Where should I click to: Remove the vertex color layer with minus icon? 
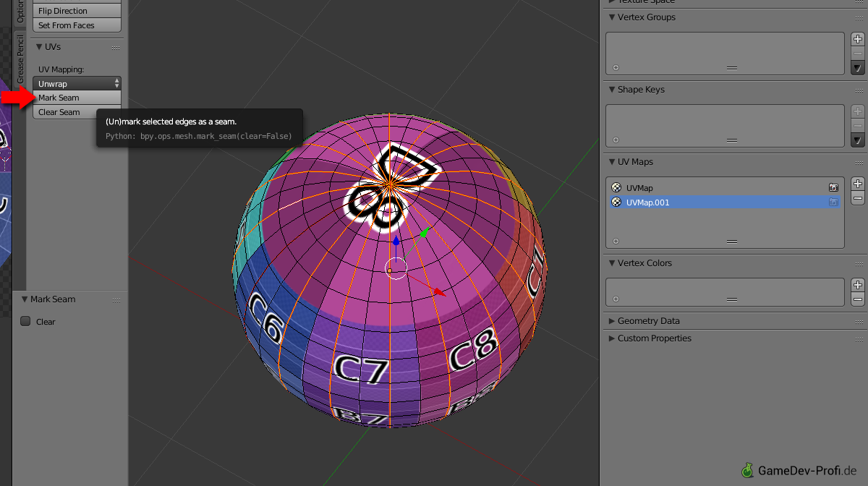point(859,297)
